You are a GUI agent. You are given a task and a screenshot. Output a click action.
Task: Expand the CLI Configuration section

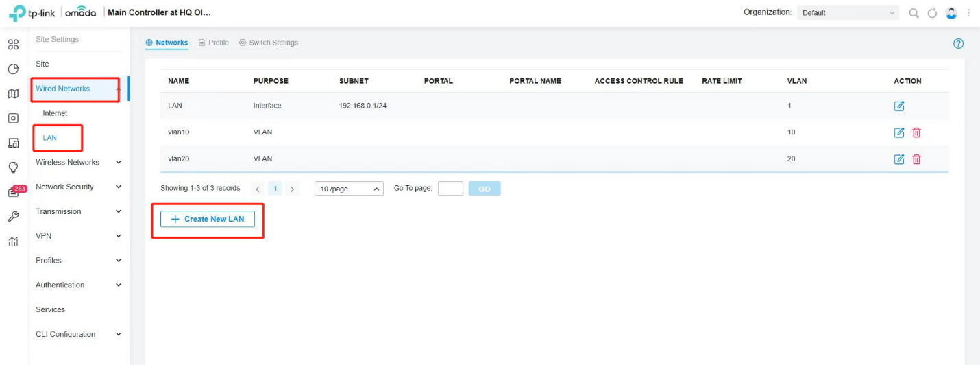[x=119, y=334]
